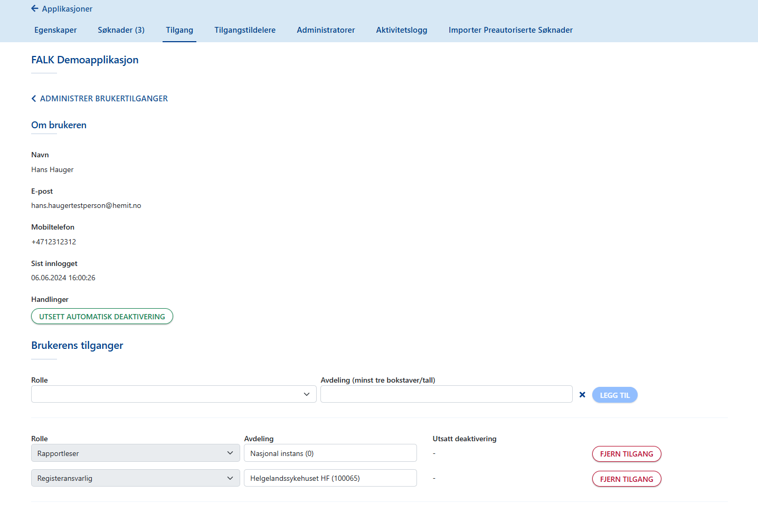
Task: Switch to the Søknader (3) tab
Action: click(121, 30)
